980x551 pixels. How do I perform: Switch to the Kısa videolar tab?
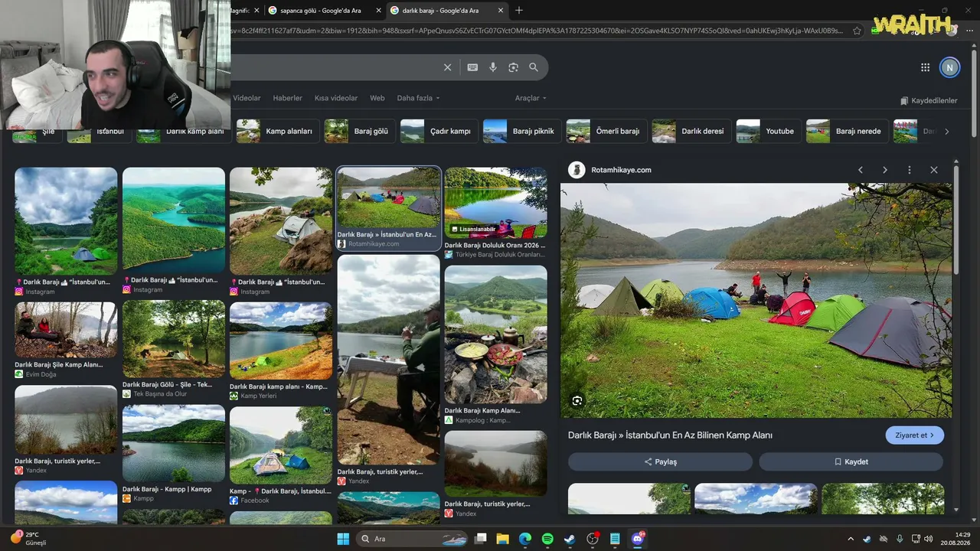click(x=336, y=98)
